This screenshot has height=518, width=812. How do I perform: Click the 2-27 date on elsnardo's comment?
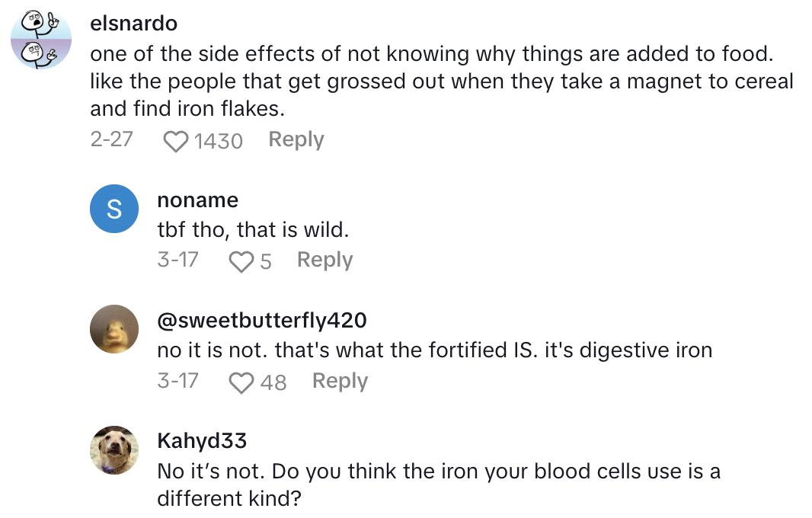(x=110, y=140)
